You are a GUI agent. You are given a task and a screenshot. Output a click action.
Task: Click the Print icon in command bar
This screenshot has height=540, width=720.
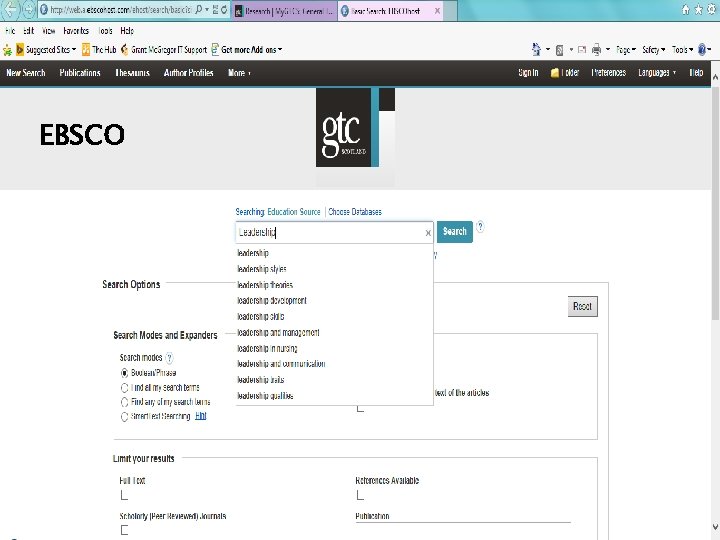(596, 49)
